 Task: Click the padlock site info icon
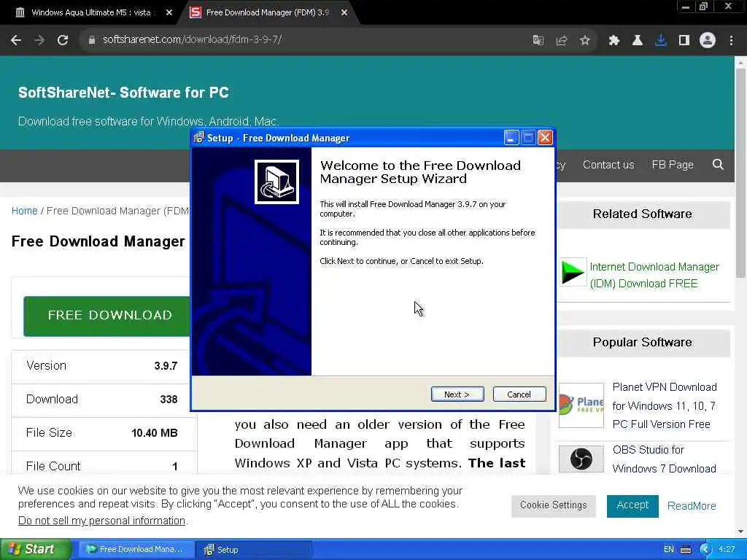pos(91,40)
